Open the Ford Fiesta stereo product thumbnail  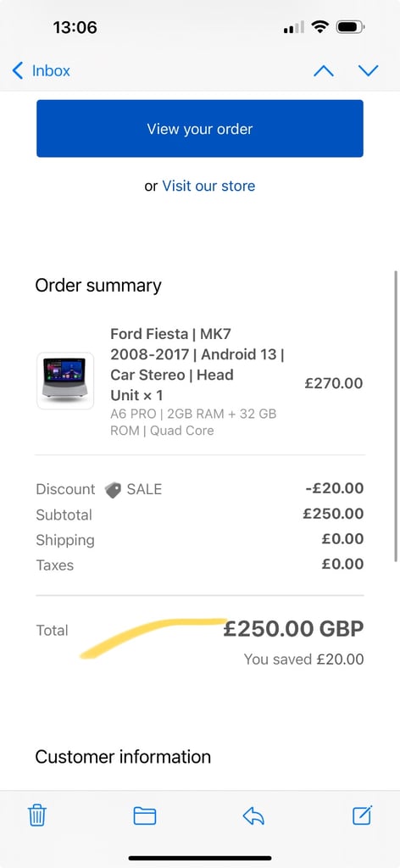pyautogui.click(x=65, y=381)
